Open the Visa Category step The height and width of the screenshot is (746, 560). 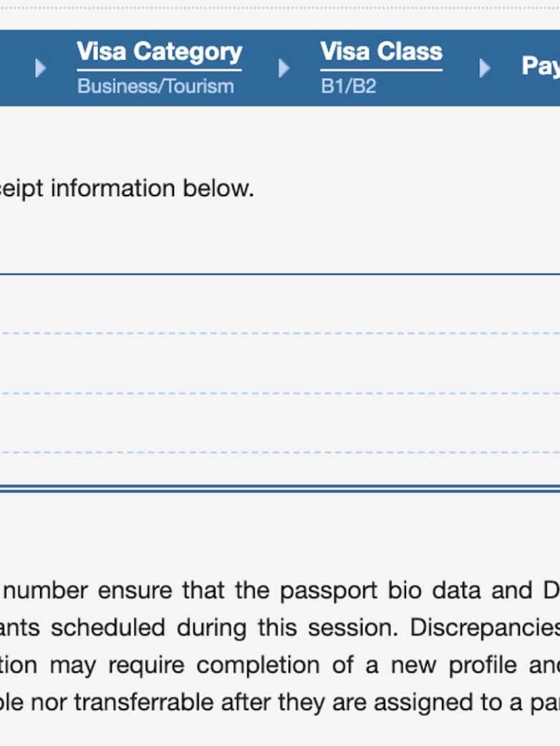pyautogui.click(x=159, y=52)
